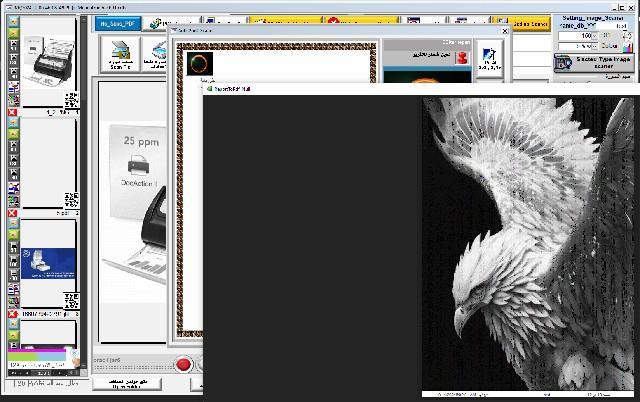Click the thumbnail list vertical scrollbar
Image resolution: width=640 pixels, height=402 pixels.
[x=84, y=192]
